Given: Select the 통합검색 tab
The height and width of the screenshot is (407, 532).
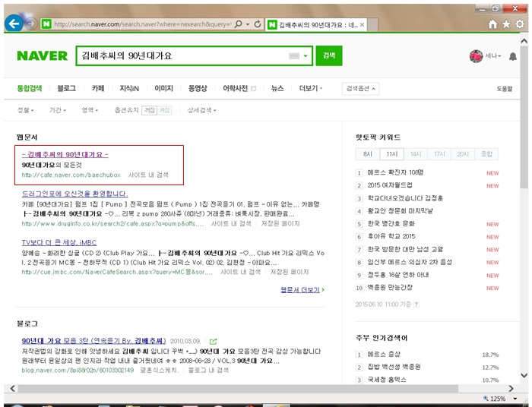Looking at the screenshot, I should pyautogui.click(x=30, y=88).
